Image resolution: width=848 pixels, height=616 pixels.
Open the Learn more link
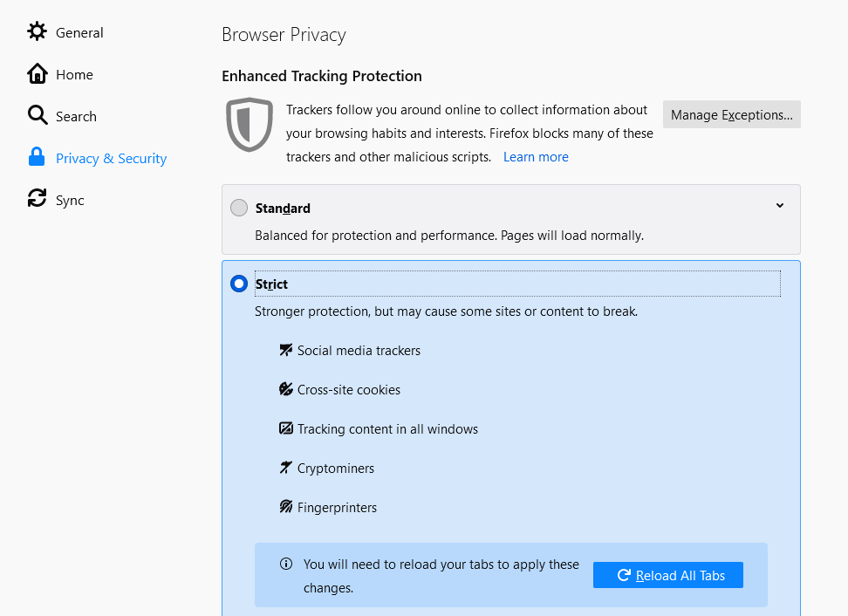(x=536, y=157)
